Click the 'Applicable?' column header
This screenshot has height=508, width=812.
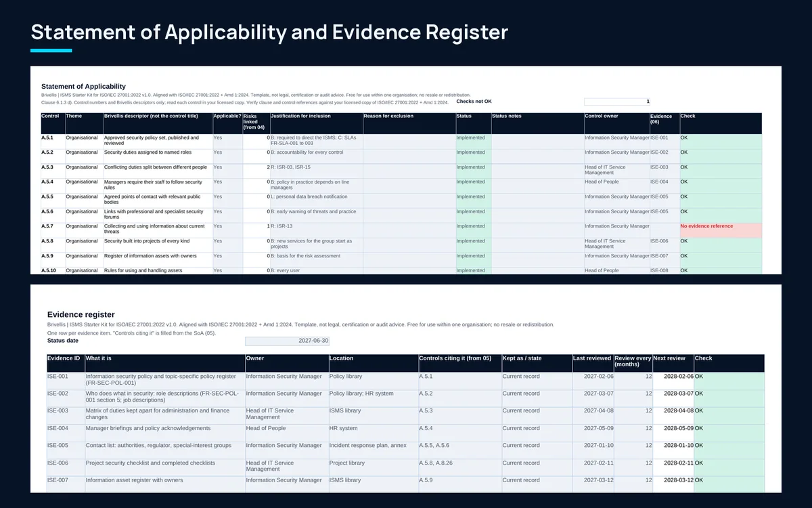[227, 123]
